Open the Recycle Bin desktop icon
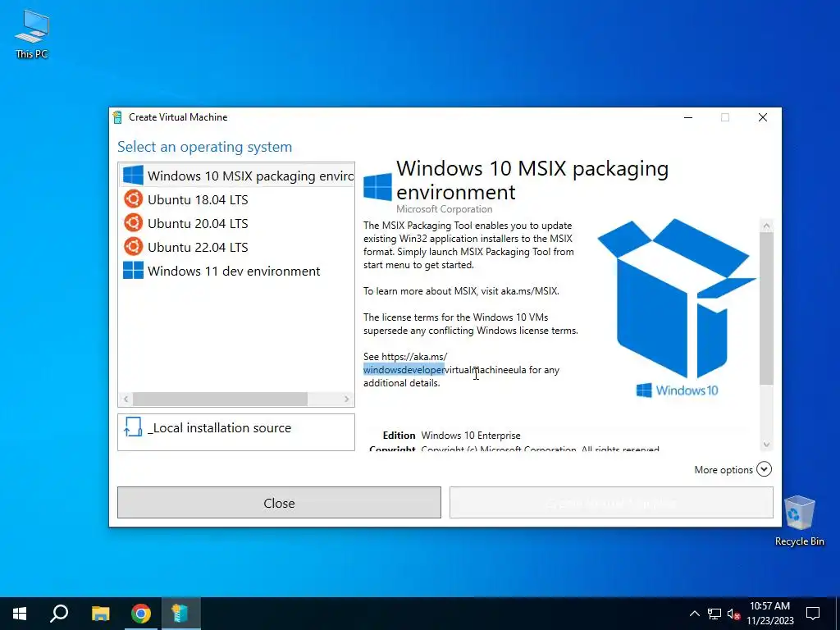 799,521
